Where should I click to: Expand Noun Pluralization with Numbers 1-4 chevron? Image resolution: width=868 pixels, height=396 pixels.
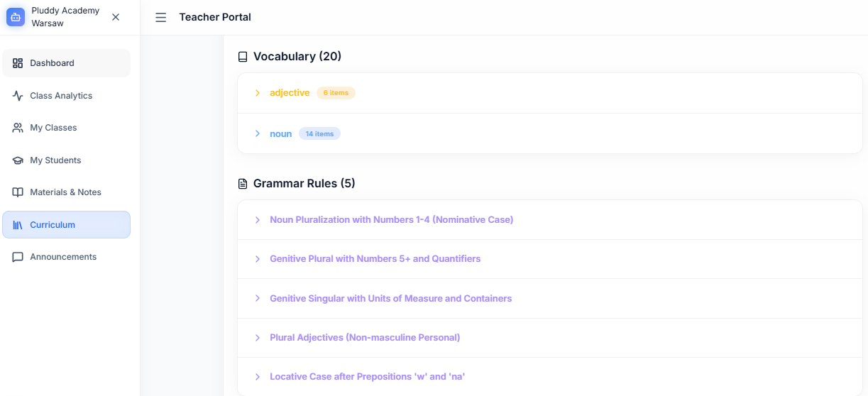pos(258,220)
